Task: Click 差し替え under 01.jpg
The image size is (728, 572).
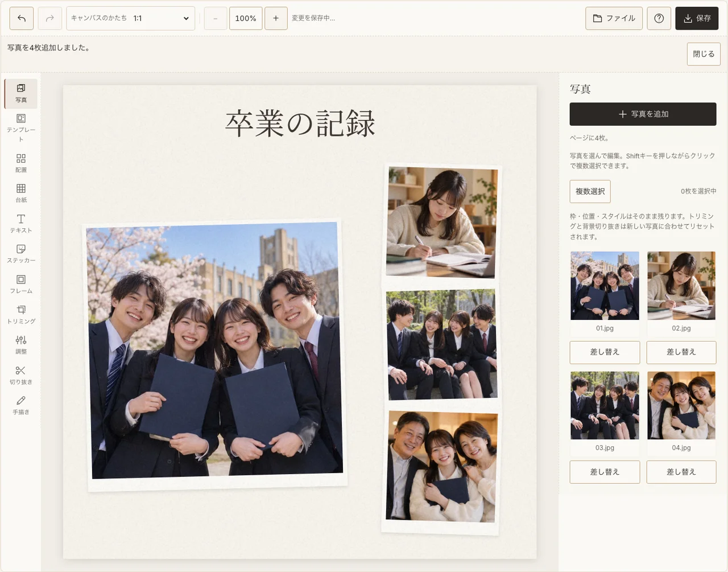Action: (x=605, y=352)
